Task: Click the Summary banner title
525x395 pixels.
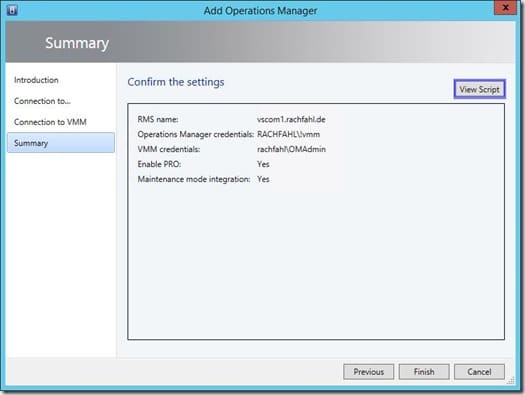Action: [x=77, y=43]
